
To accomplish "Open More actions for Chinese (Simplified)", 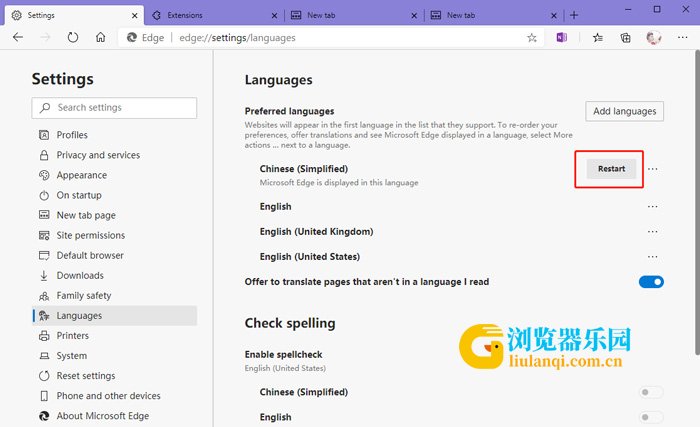I will 652,169.
